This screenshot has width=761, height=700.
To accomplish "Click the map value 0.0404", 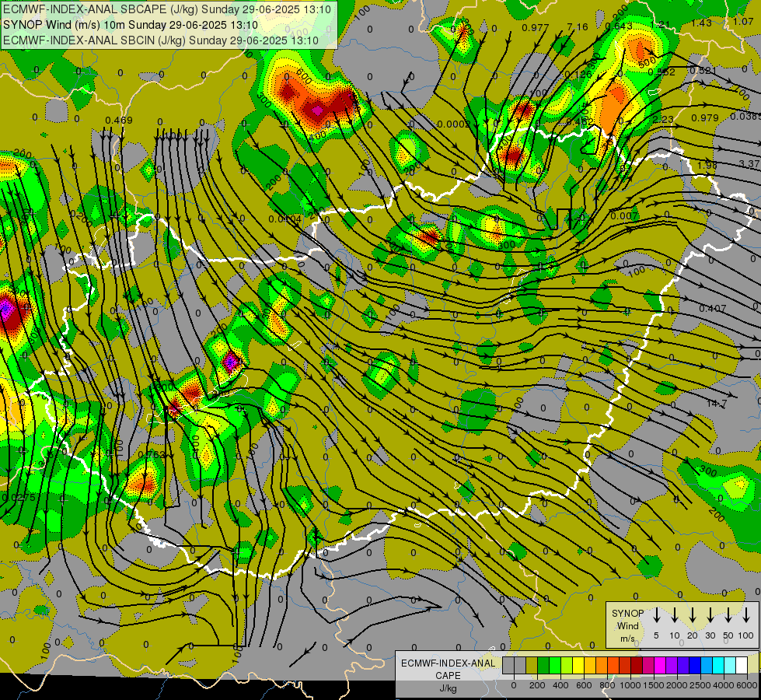I will 285,219.
